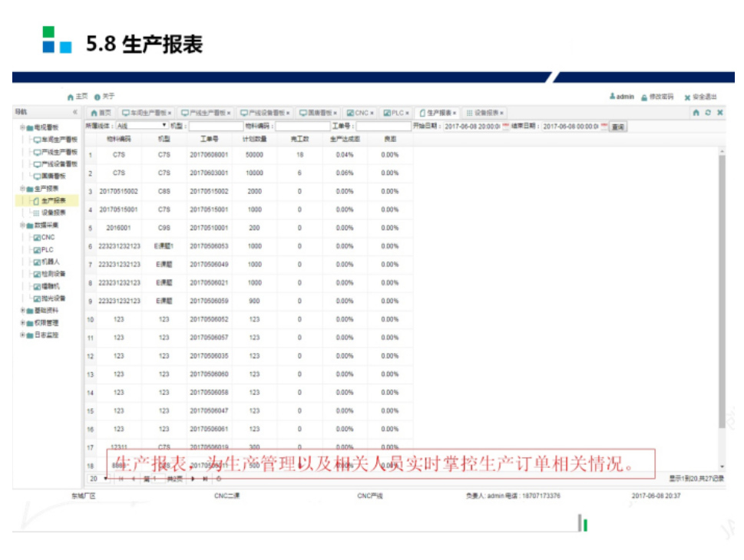
Task: Go to next page in table pager
Action: click(x=193, y=479)
